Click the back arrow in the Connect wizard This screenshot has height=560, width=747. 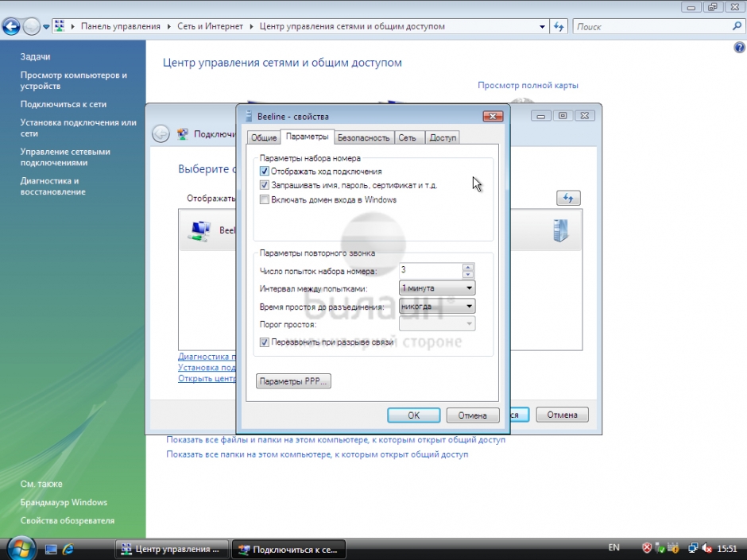(161, 133)
